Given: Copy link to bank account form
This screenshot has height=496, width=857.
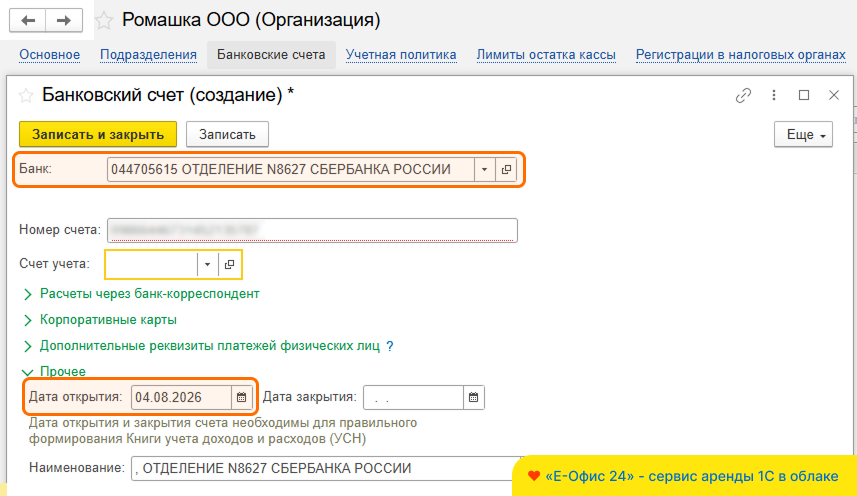Looking at the screenshot, I should (743, 95).
